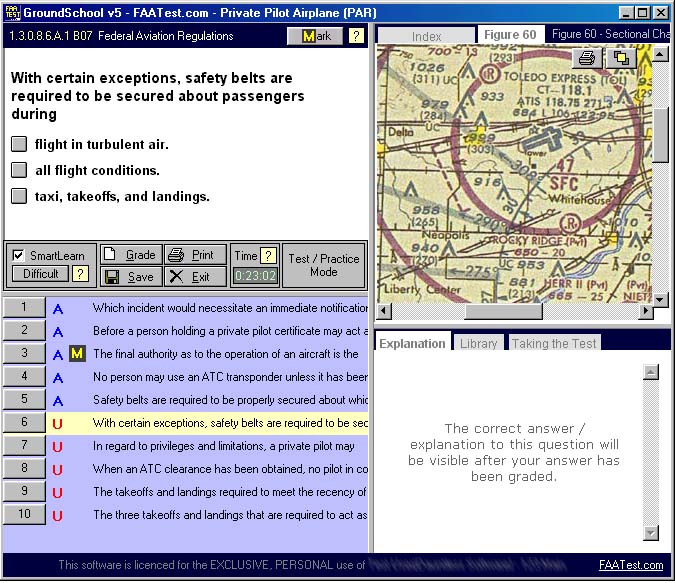The width and height of the screenshot is (675, 583).
Task: Click the red U status on question 7
Action: point(57,446)
